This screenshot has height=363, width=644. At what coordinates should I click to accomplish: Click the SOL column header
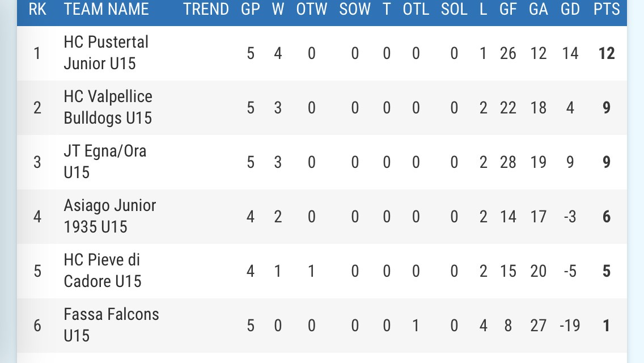point(454,9)
